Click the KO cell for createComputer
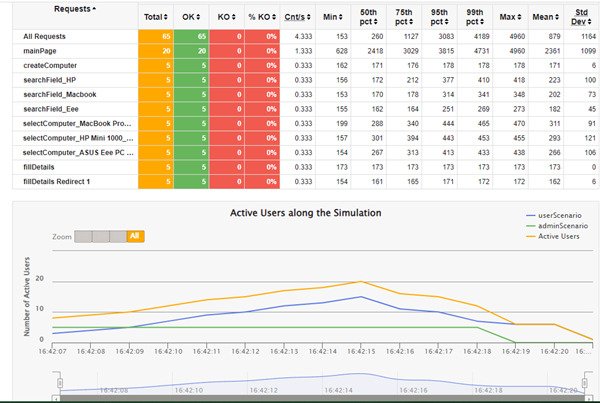 [227, 66]
